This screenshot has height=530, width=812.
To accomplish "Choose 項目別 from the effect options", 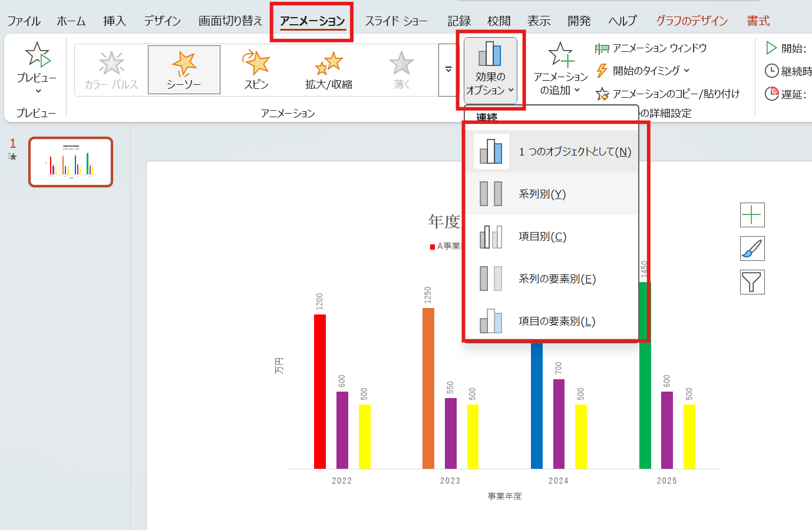I will 542,236.
